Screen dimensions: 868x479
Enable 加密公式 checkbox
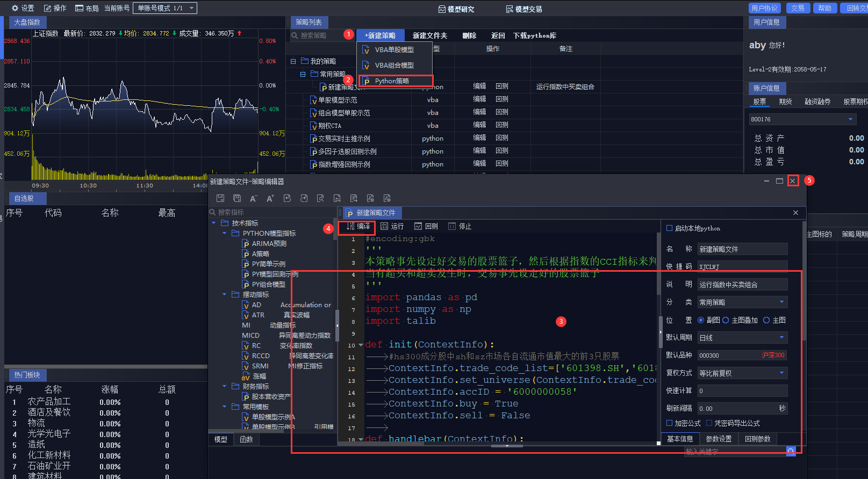(x=669, y=423)
